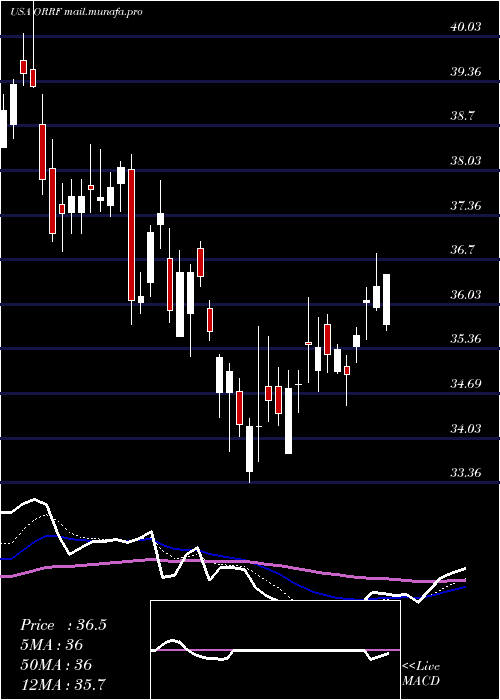Image resolution: width=500 pixels, height=700 pixels.
Task: Click the '5MA : 36' readout
Action: tap(52, 645)
